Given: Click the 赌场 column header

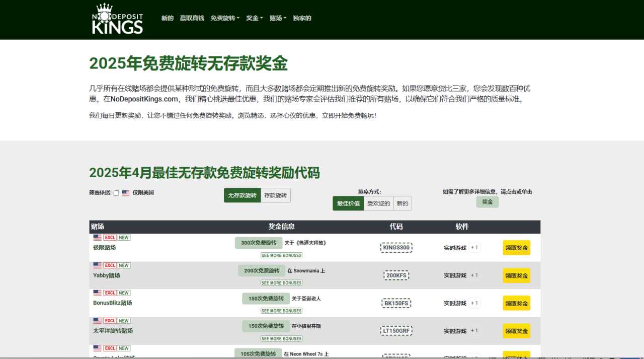Looking at the screenshot, I should click(x=98, y=227).
